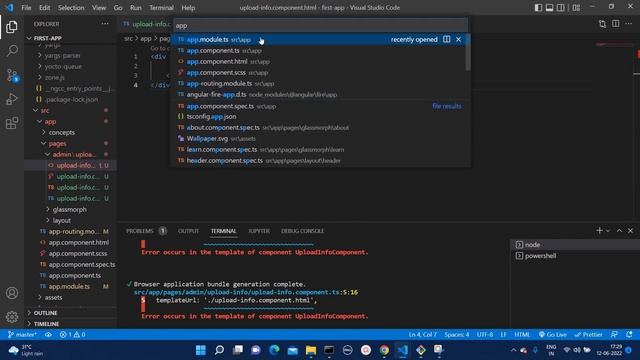Click master branch in status bar
The width and height of the screenshot is (640, 360).
[22, 334]
